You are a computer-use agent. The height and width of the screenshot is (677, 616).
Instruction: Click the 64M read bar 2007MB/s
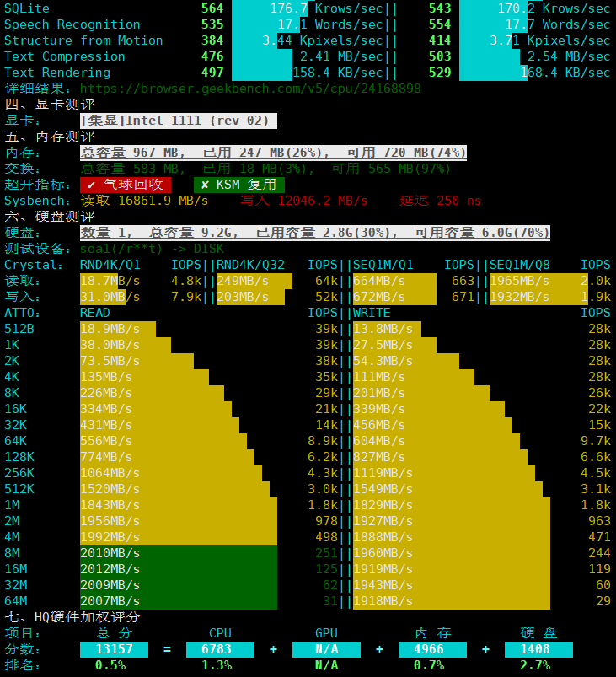[179, 601]
